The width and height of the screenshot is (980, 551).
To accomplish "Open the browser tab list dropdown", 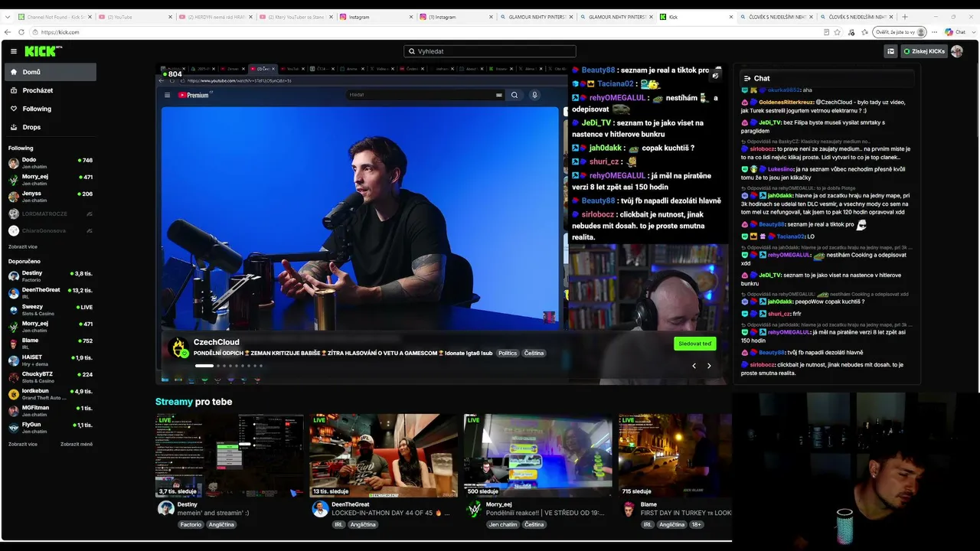I will 8,17.
